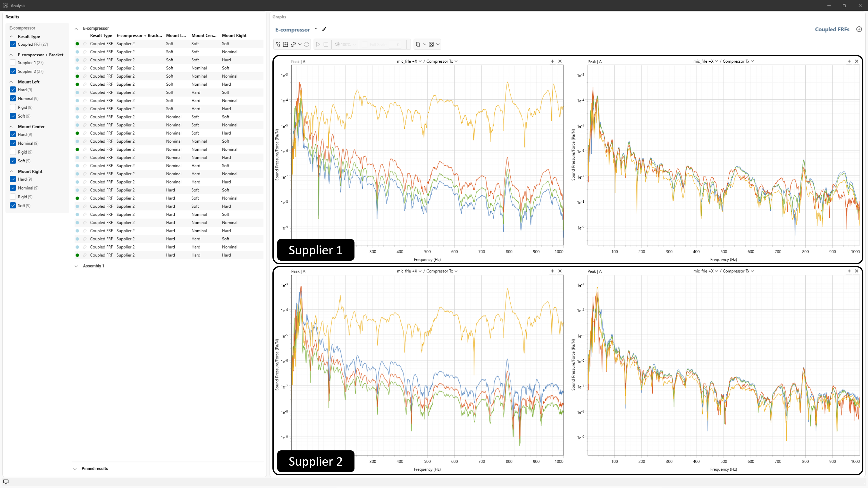Expand the Pinned results section
This screenshot has height=488, width=868.
pyautogui.click(x=75, y=469)
